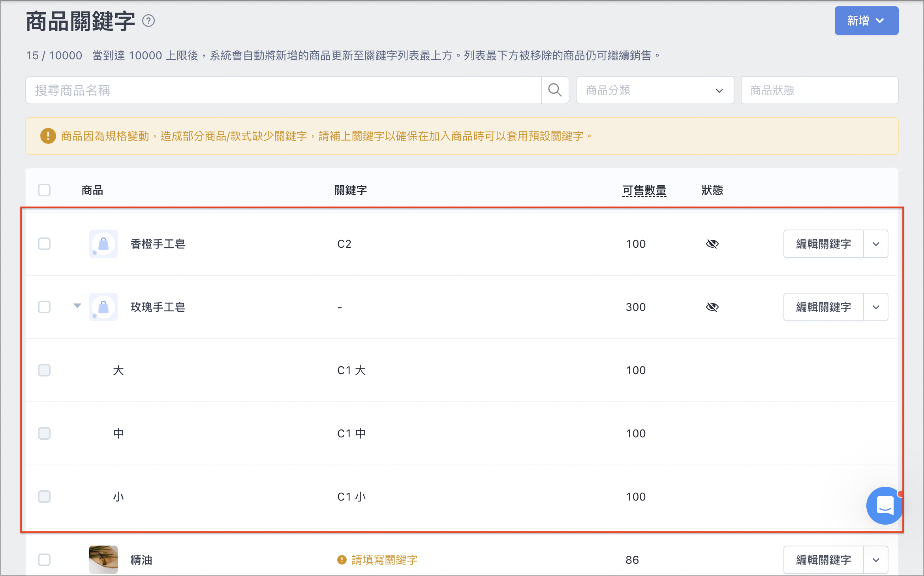The width and height of the screenshot is (924, 576).
Task: Select the 玫瑰手工皂 row checkbox
Action: coord(44,307)
